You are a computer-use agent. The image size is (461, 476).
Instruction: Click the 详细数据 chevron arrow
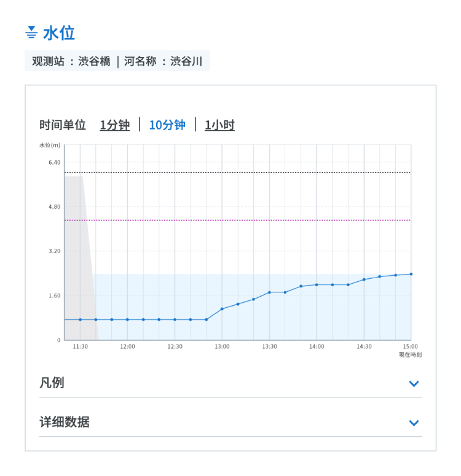(x=414, y=423)
